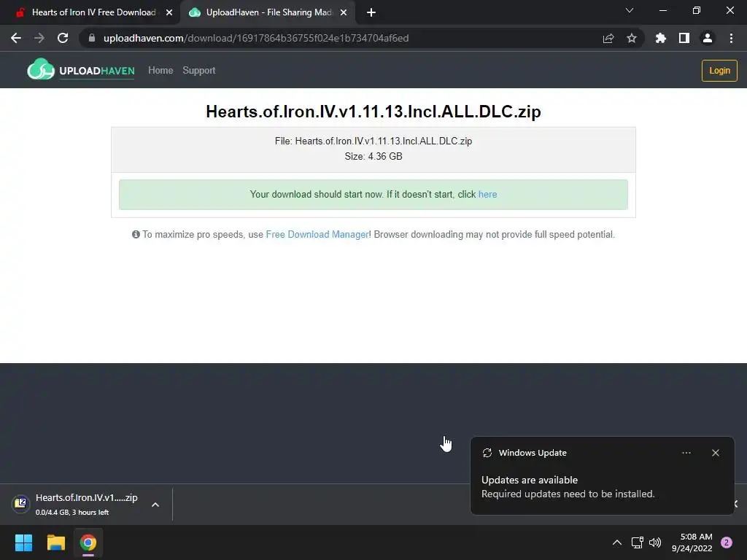Viewport: 747px width, 560px height.
Task: Click the Login button
Action: [719, 71]
